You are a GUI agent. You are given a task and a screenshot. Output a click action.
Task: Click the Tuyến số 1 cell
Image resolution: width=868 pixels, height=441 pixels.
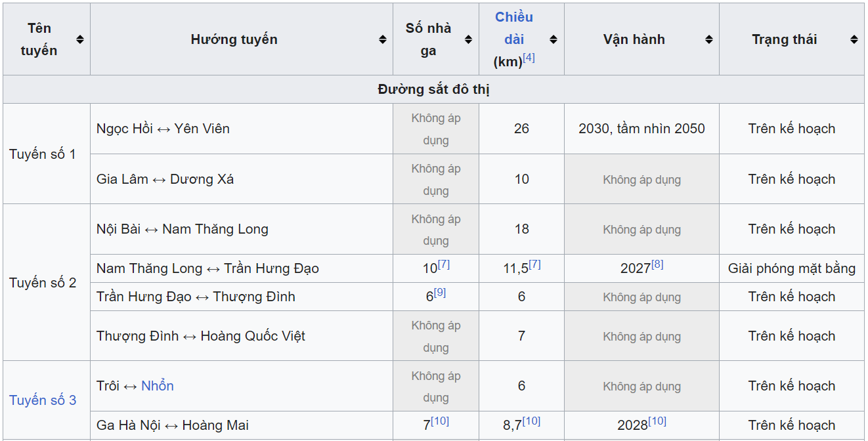[43, 154]
